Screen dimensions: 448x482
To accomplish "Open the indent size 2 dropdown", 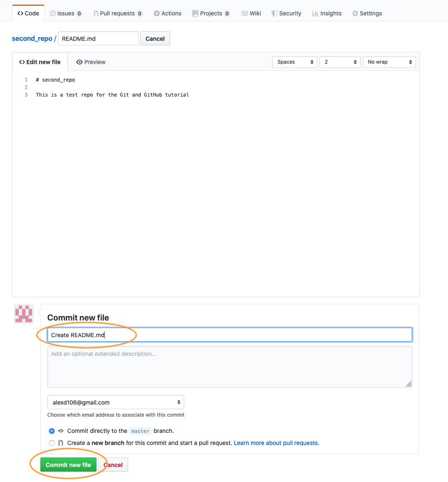I will [340, 62].
